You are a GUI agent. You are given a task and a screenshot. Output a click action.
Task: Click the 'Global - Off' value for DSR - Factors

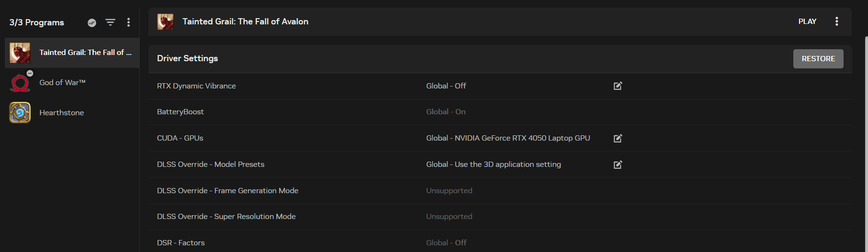click(x=446, y=243)
